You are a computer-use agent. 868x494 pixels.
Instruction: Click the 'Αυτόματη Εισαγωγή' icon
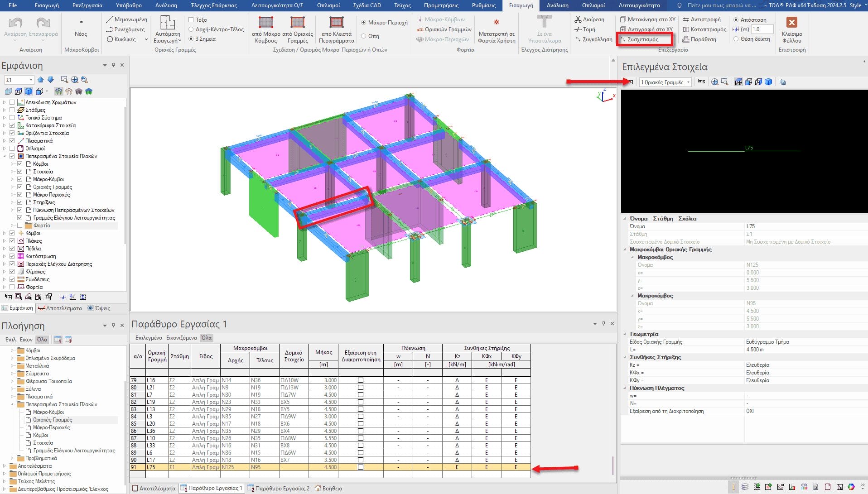tap(167, 23)
